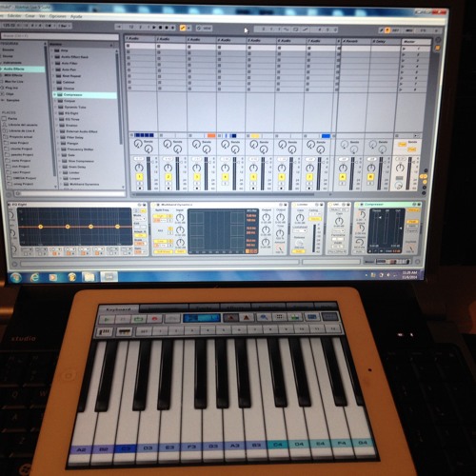The width and height of the screenshot is (476, 476).
Task: Tap the red triangle icon in the iPad toolbar
Action: (247, 317)
